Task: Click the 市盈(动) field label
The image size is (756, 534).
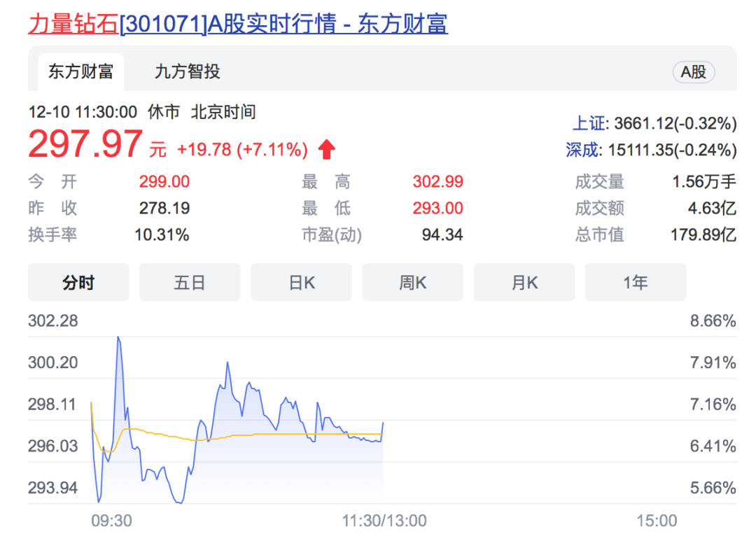Action: 332,234
